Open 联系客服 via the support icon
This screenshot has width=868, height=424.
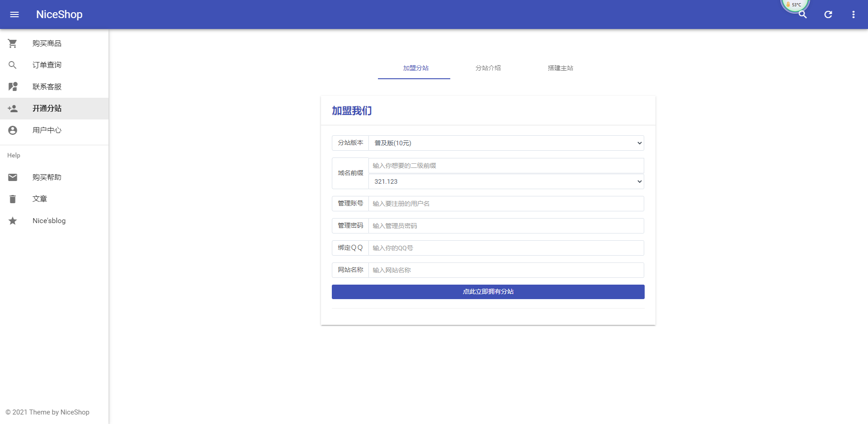pyautogui.click(x=12, y=86)
